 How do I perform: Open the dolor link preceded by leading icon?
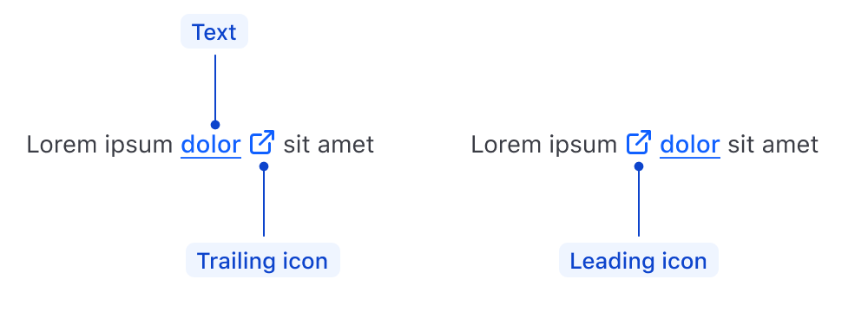tap(690, 145)
